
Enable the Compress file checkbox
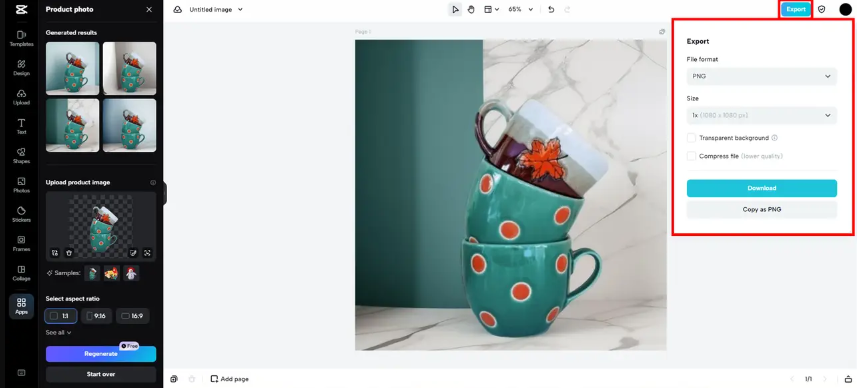[691, 156]
